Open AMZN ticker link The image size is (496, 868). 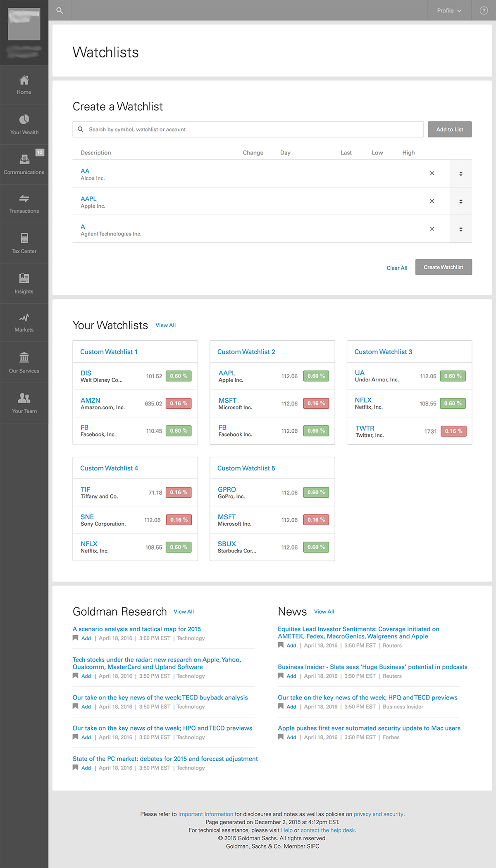click(90, 401)
